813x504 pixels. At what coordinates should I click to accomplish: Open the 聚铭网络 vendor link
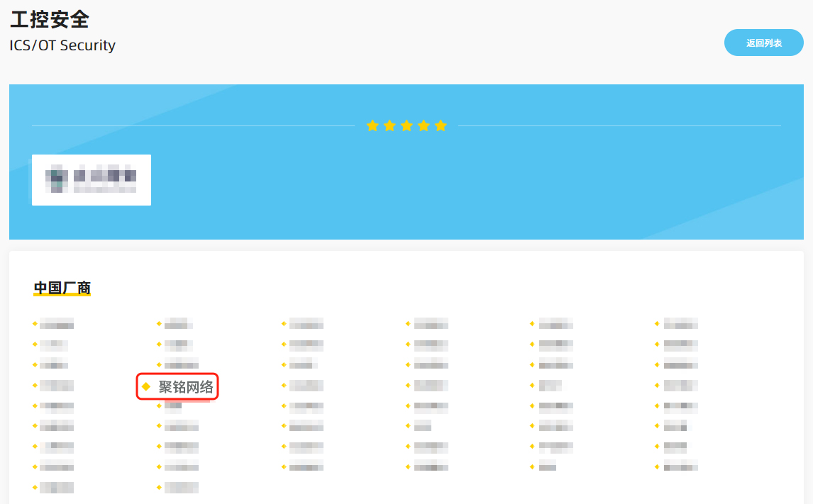point(186,386)
